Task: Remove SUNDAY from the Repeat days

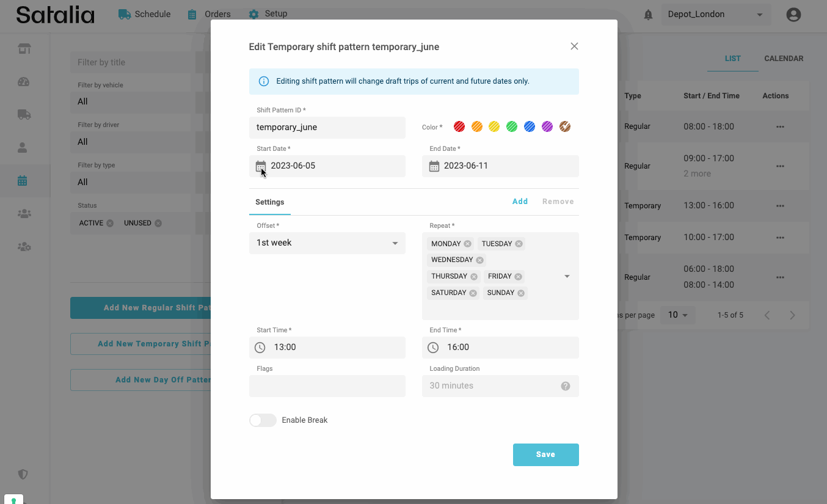Action: point(521,293)
